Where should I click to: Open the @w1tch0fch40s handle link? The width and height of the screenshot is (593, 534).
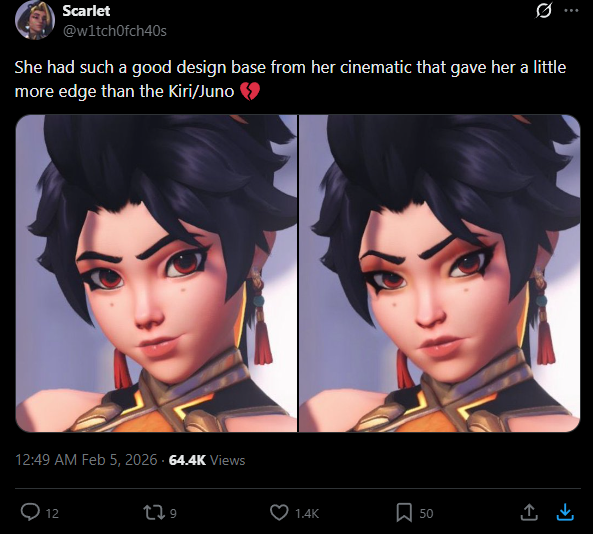pyautogui.click(x=114, y=31)
